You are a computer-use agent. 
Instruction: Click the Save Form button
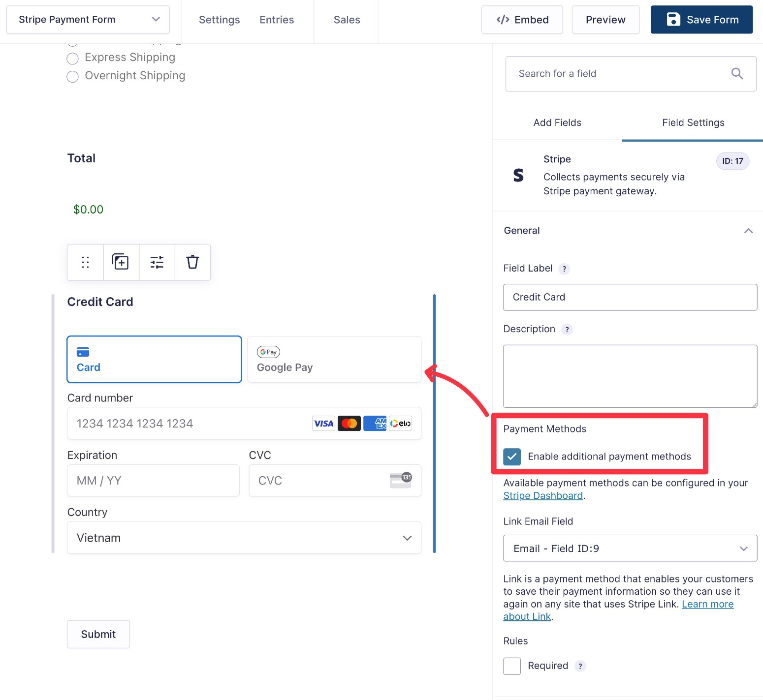[702, 20]
